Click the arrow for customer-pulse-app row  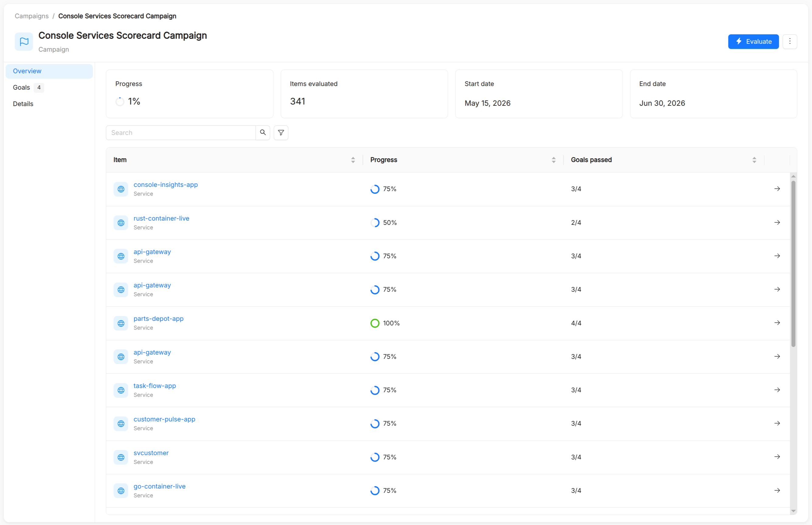click(x=777, y=424)
